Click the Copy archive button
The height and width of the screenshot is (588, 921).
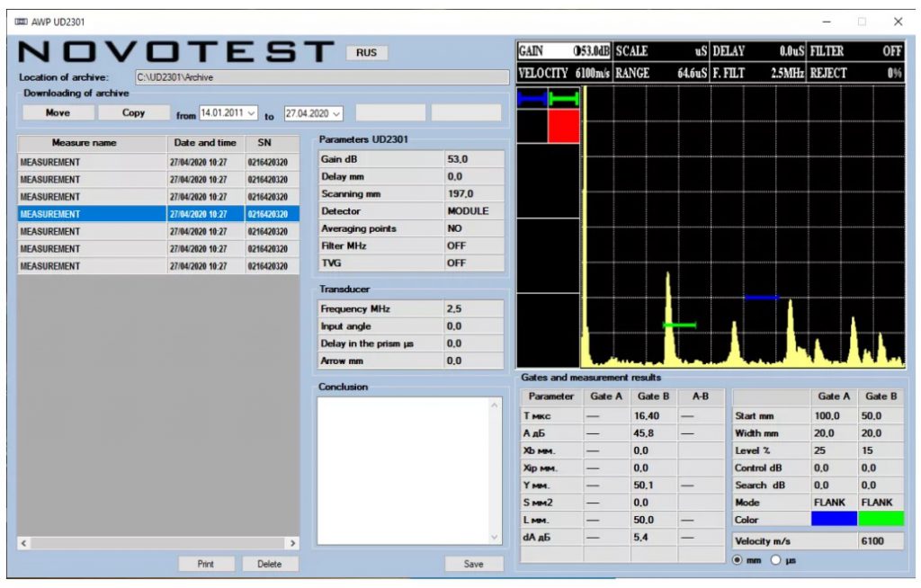133,112
